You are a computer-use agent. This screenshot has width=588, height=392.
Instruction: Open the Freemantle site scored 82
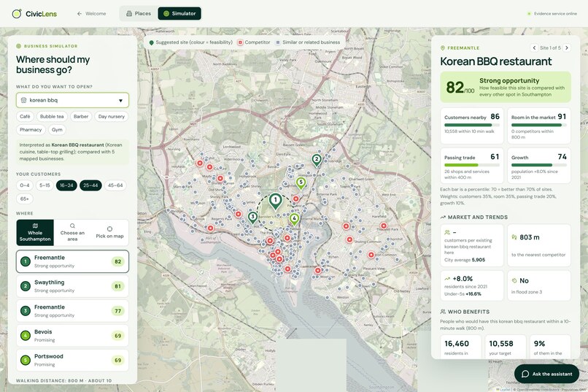coord(72,261)
